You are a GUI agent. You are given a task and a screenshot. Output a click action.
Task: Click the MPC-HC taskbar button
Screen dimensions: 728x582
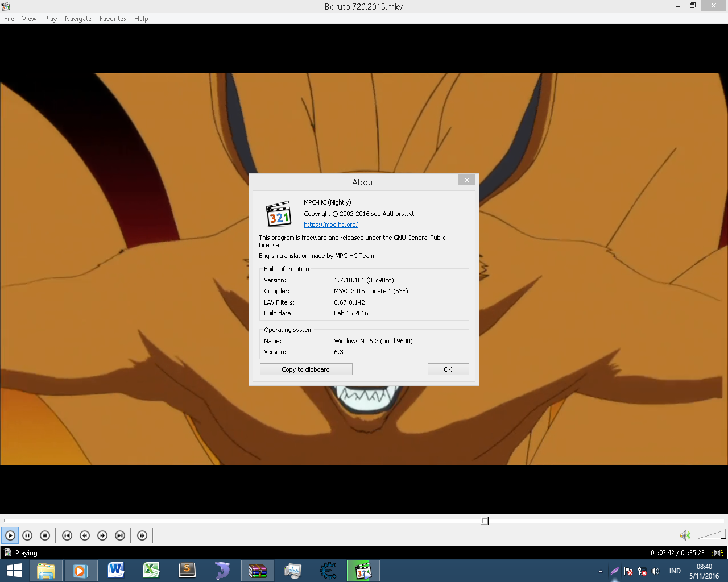click(363, 571)
